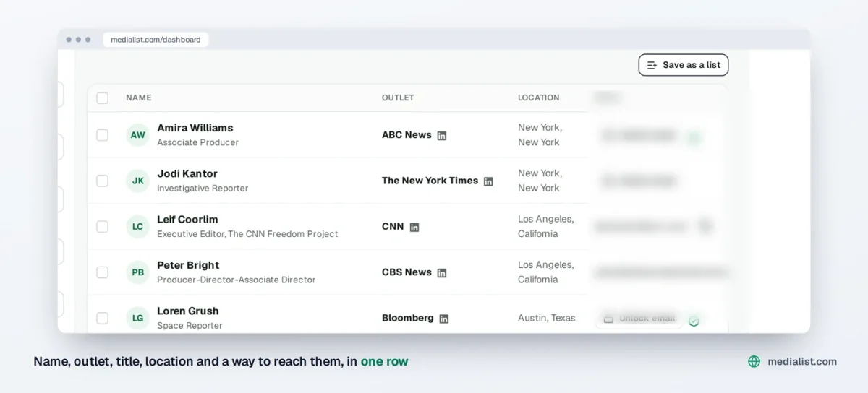
Task: Click the verified check icon in Loren Grush row
Action: (x=694, y=321)
